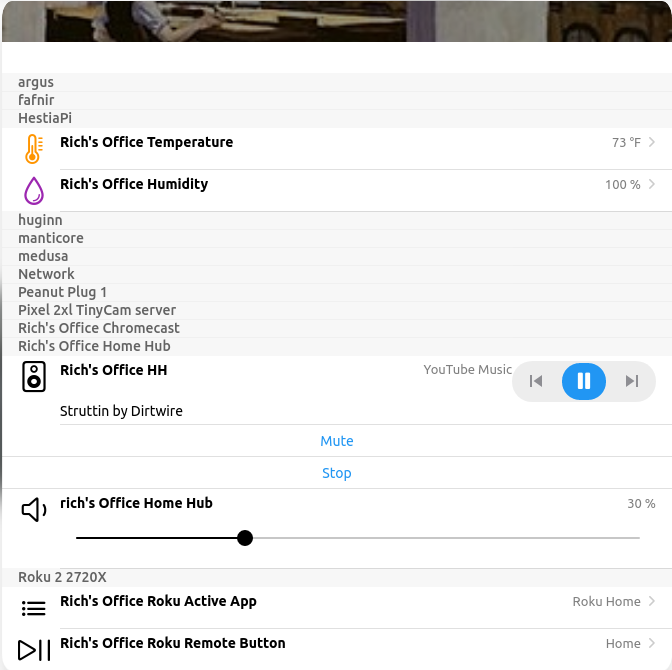Skip to next track
The image size is (672, 670).
(631, 381)
